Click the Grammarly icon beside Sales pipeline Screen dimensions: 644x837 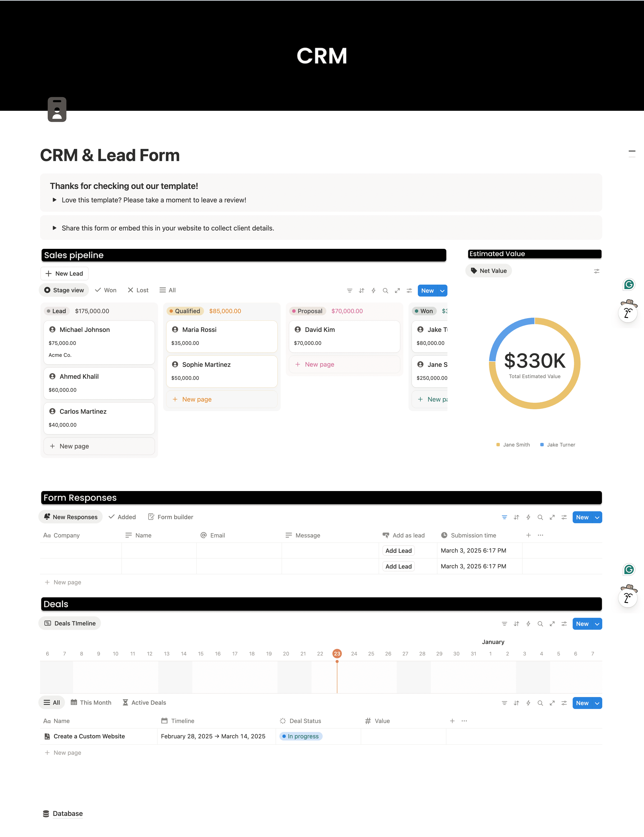tap(629, 284)
